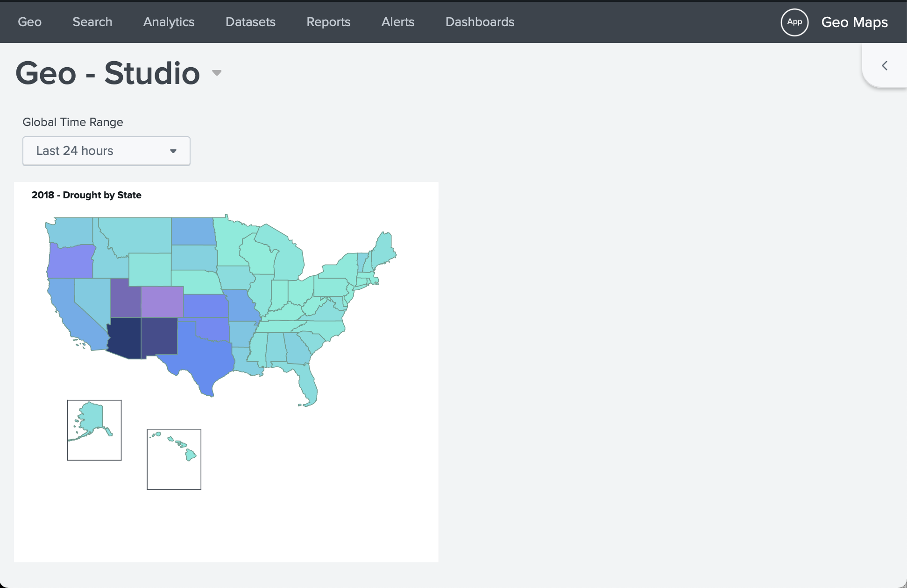Click the round App icon
Screen dimensions: 907x588
(x=794, y=22)
